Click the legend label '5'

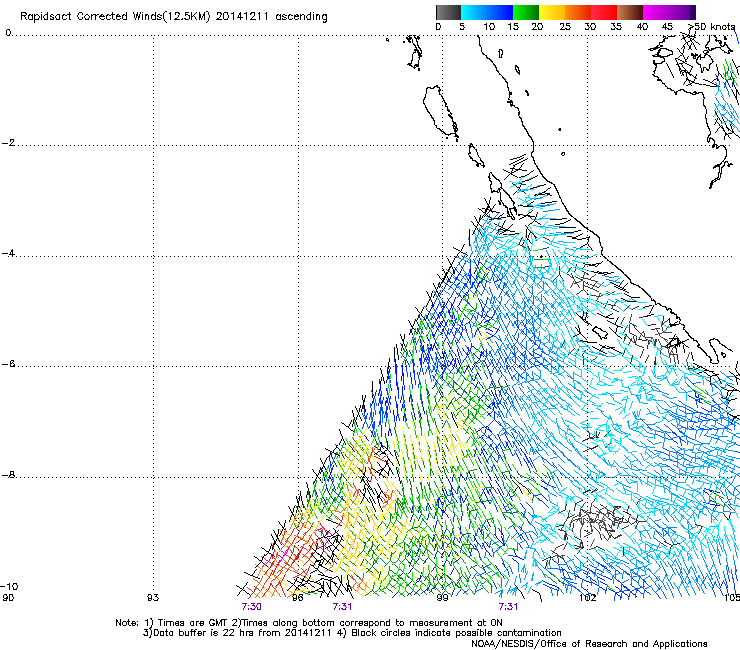coord(462,27)
